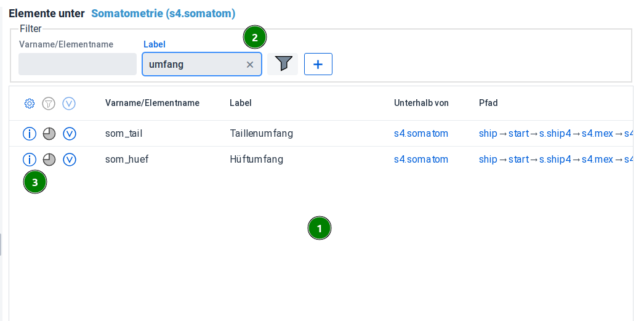This screenshot has width=644, height=321.
Task: Focus the Varname/Elementname filter field
Action: tap(78, 64)
